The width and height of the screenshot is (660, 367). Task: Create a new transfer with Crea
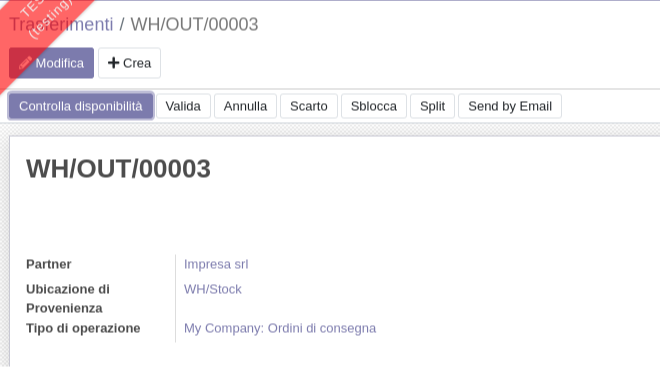pos(129,63)
